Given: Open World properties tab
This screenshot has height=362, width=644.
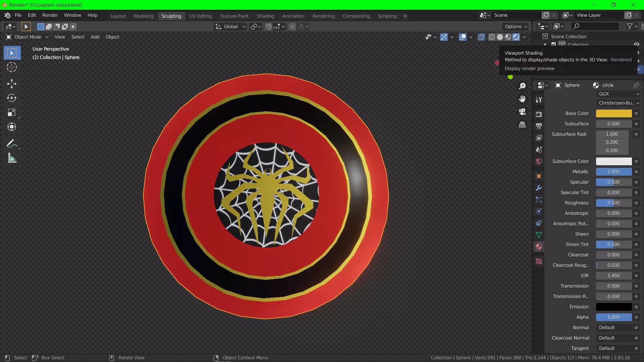Looking at the screenshot, I should point(539,161).
